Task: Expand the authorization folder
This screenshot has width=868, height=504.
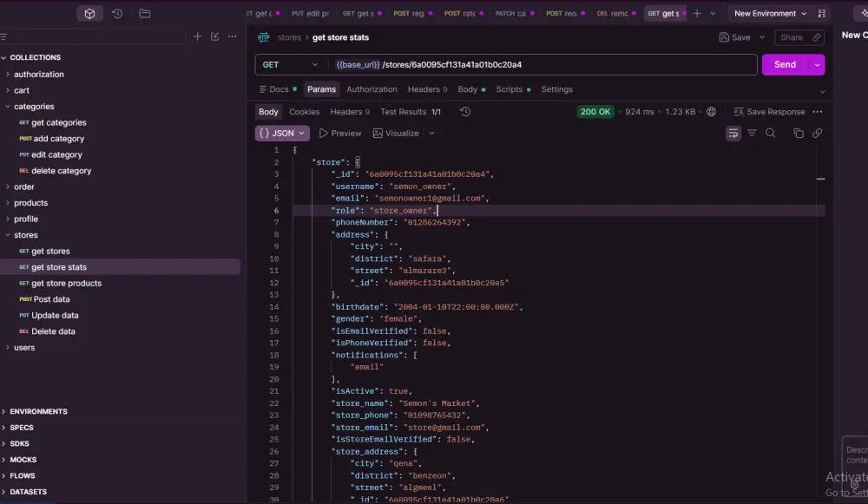Action: (7, 74)
